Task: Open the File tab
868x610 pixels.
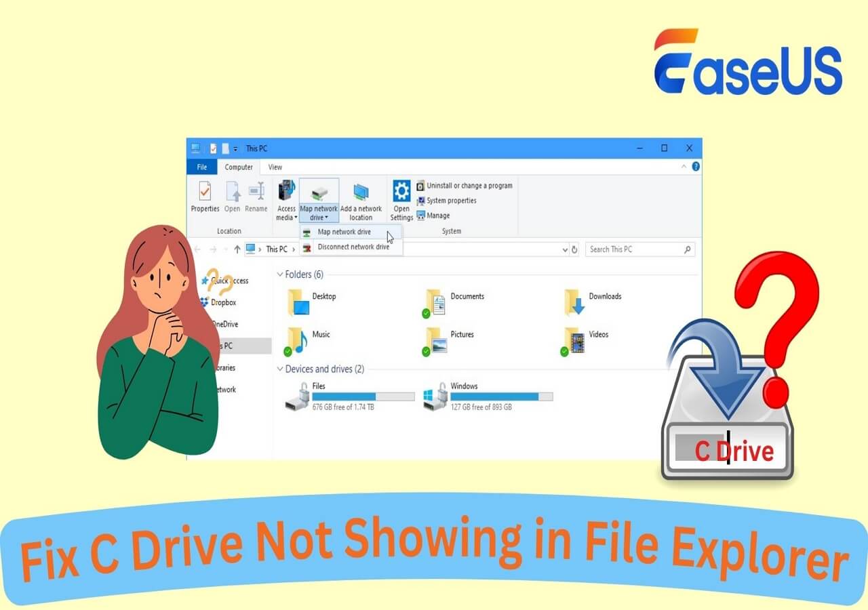Action: point(201,167)
